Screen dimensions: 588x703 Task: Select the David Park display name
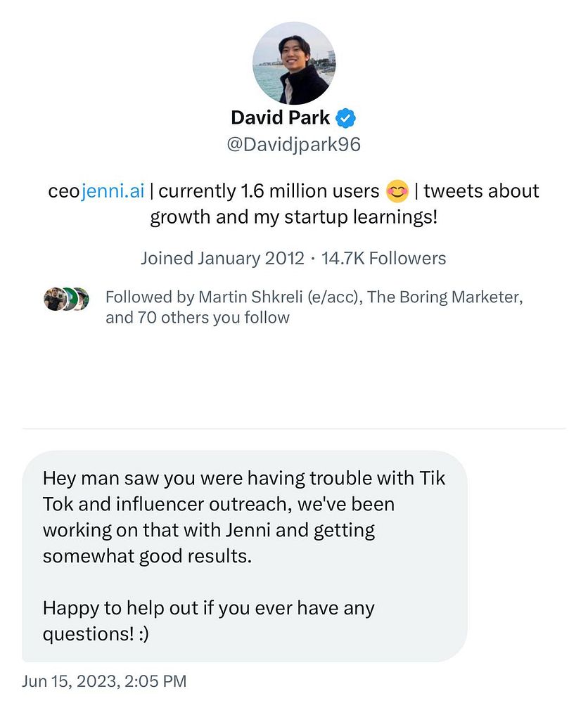pyautogui.click(x=280, y=117)
